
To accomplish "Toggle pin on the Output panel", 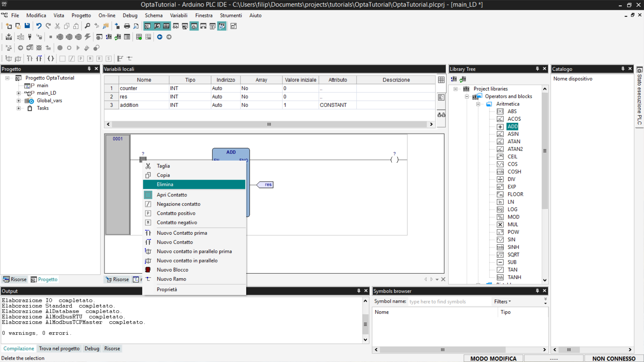I will click(359, 291).
